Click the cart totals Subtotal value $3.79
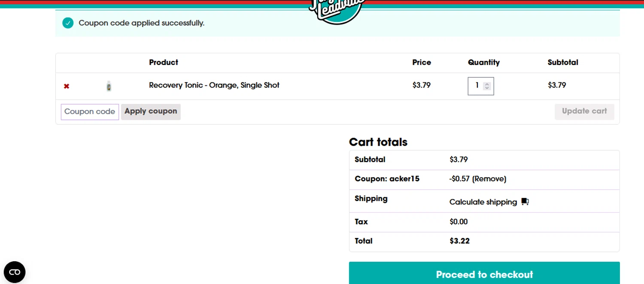644x284 pixels. pyautogui.click(x=459, y=159)
